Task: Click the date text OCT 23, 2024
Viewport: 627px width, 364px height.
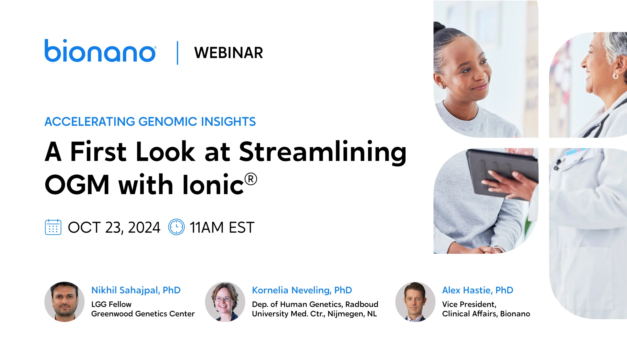Action: (114, 227)
